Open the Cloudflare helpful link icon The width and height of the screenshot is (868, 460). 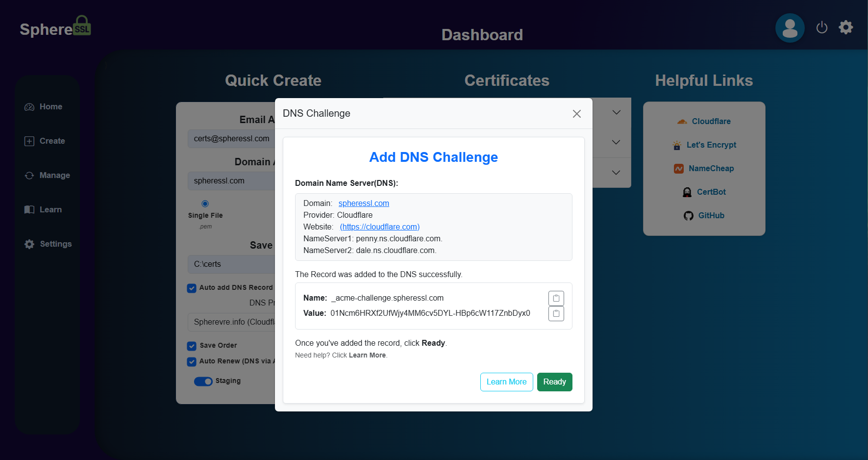(682, 121)
